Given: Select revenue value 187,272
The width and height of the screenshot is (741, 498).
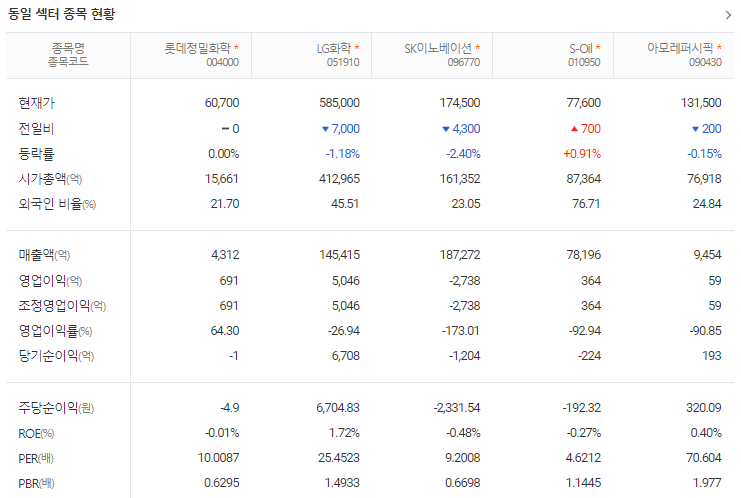Looking at the screenshot, I should click(460, 255).
